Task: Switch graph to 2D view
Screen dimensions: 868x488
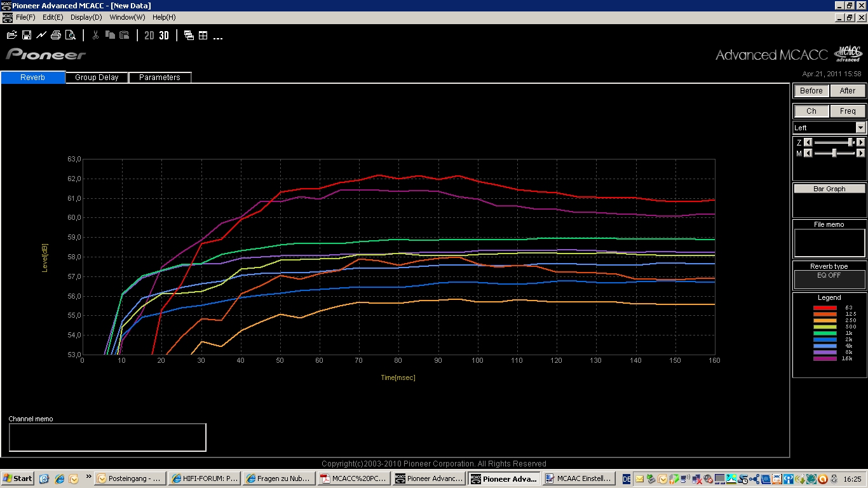Action: (149, 36)
